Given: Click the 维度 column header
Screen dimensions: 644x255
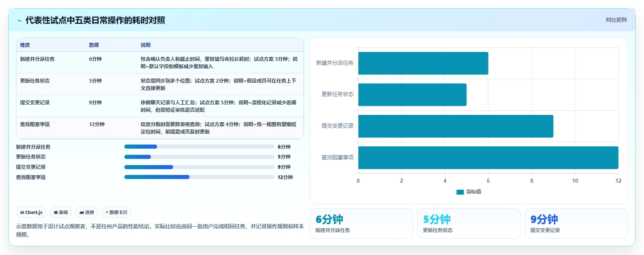Looking at the screenshot, I should [25, 45].
